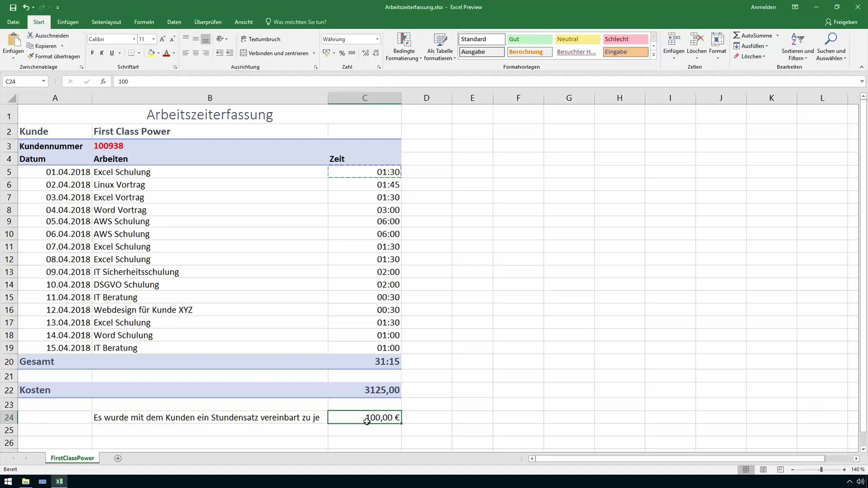Decrease the indent
Screen dimensions: 868x488
pos(220,53)
